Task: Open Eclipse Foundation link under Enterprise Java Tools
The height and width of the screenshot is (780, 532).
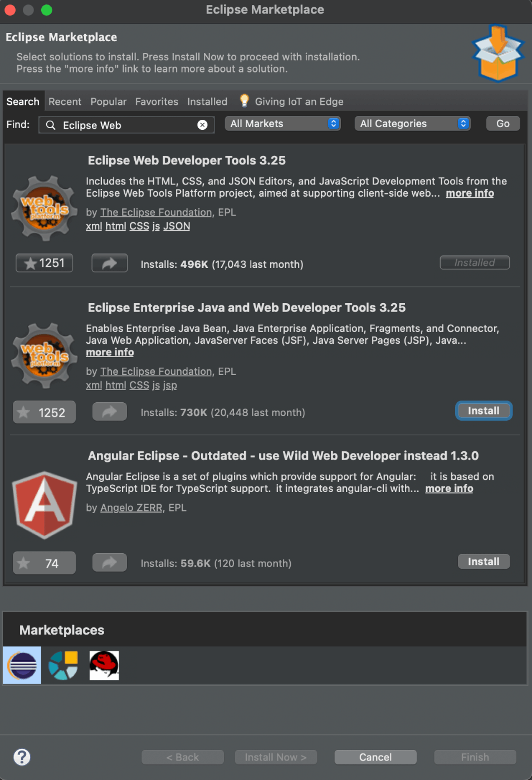Action: pyautogui.click(x=156, y=371)
